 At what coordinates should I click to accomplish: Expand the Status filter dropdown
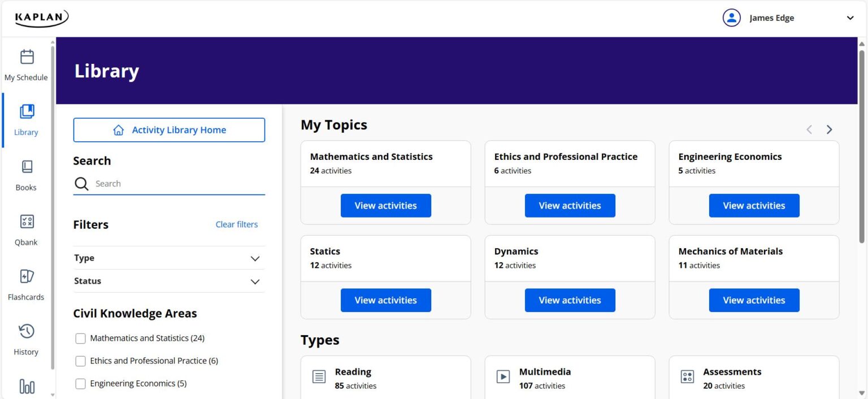point(255,281)
